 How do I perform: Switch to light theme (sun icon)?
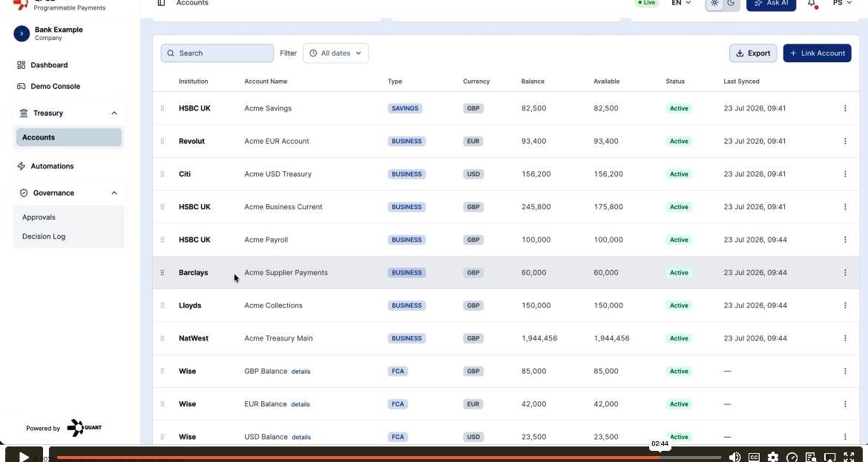pos(714,3)
